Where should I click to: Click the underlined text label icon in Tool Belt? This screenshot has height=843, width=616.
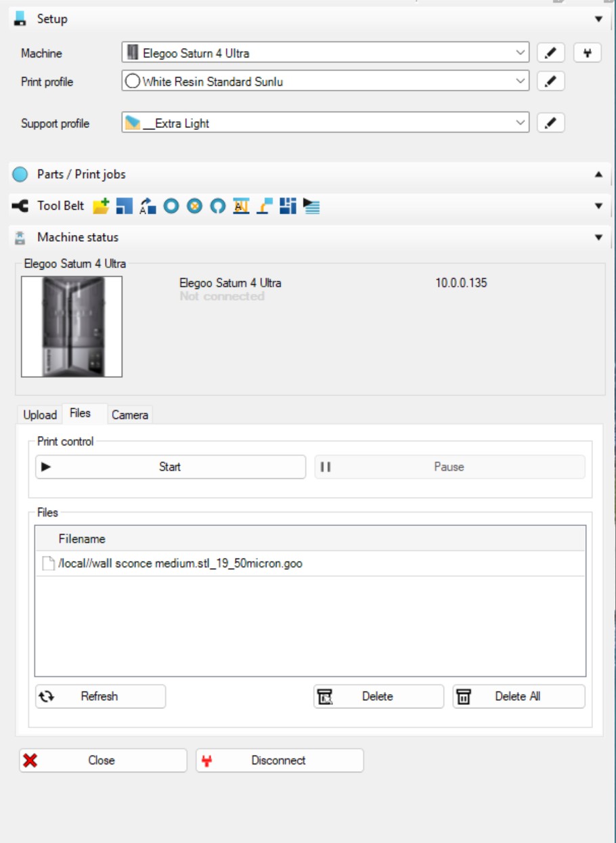tap(241, 206)
